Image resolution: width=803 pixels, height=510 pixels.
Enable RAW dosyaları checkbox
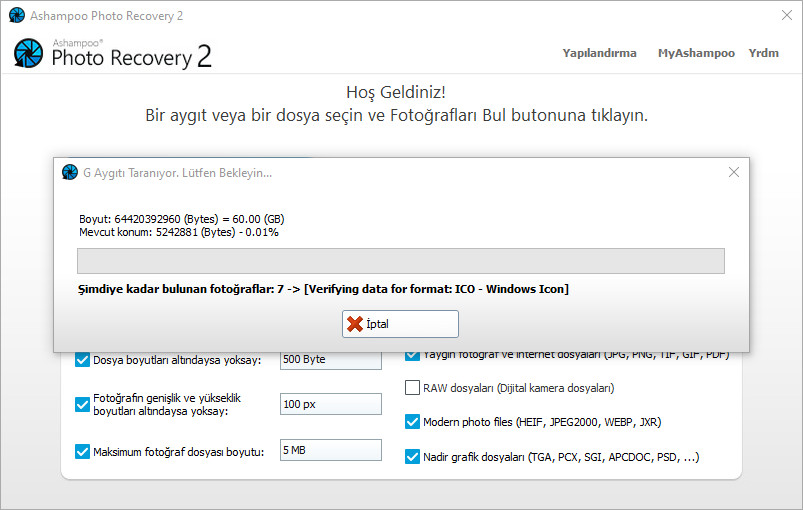coord(412,388)
